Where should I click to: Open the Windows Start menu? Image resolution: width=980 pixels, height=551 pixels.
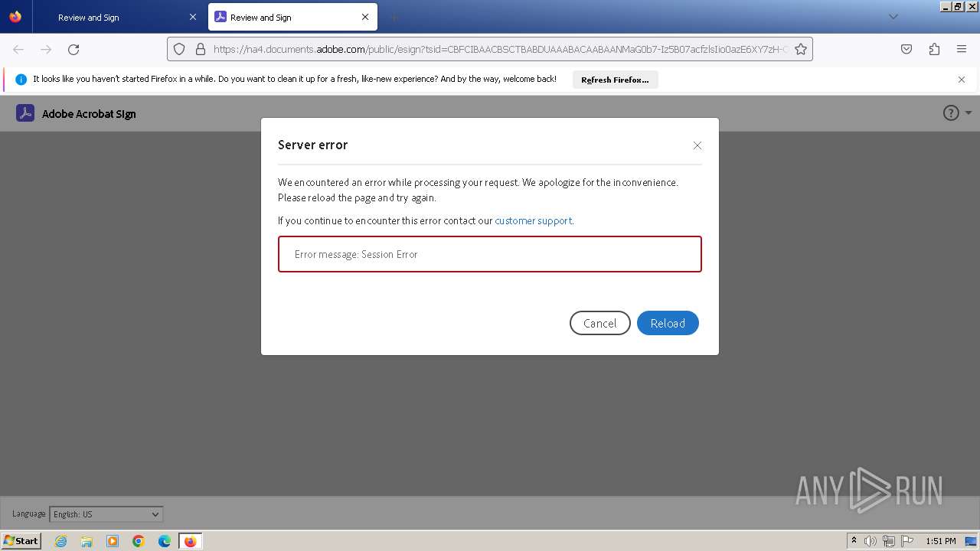pos(21,541)
